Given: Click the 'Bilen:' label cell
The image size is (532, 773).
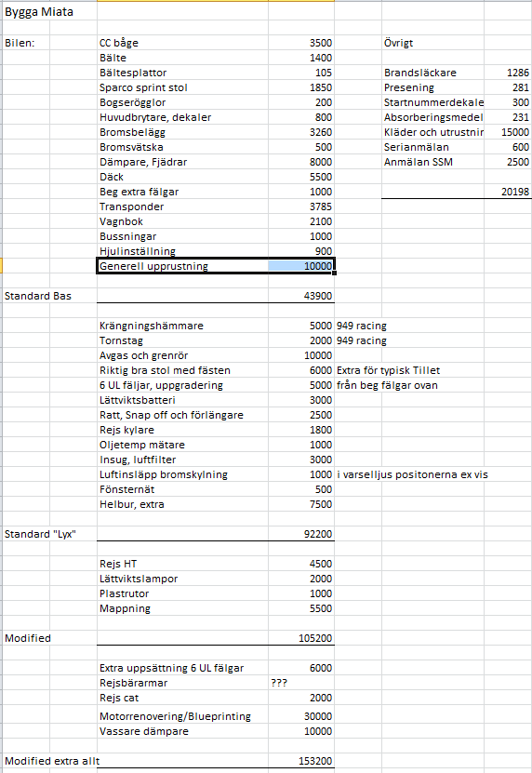Looking at the screenshot, I should point(26,43).
